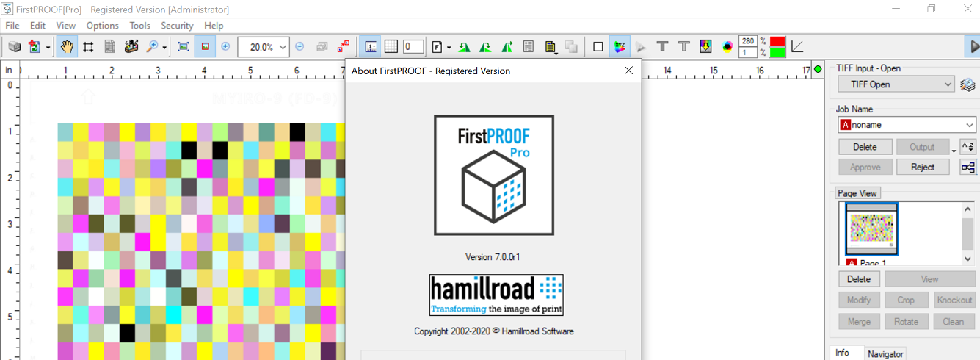This screenshot has width=980, height=360.
Task: Open the Options menu
Action: point(102,26)
